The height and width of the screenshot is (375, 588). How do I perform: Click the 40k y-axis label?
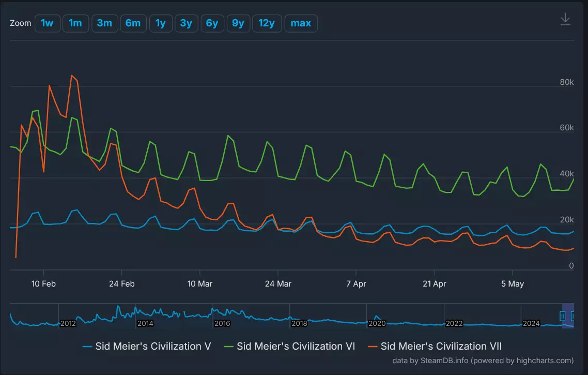pyautogui.click(x=567, y=173)
